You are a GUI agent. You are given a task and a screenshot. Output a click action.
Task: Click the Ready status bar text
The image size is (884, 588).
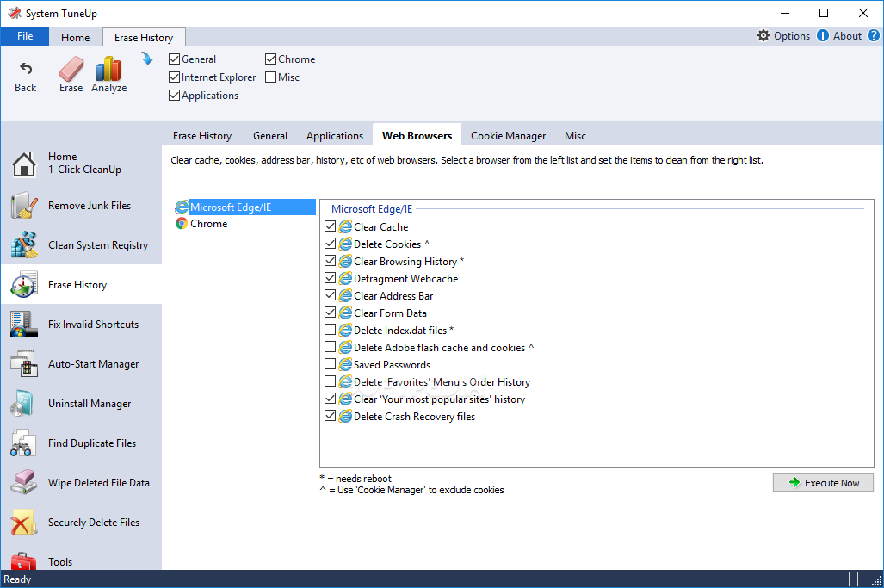pos(17,579)
